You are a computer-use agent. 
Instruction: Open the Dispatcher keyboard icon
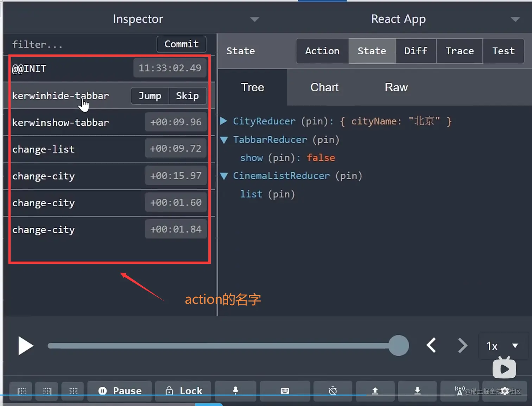(285, 391)
